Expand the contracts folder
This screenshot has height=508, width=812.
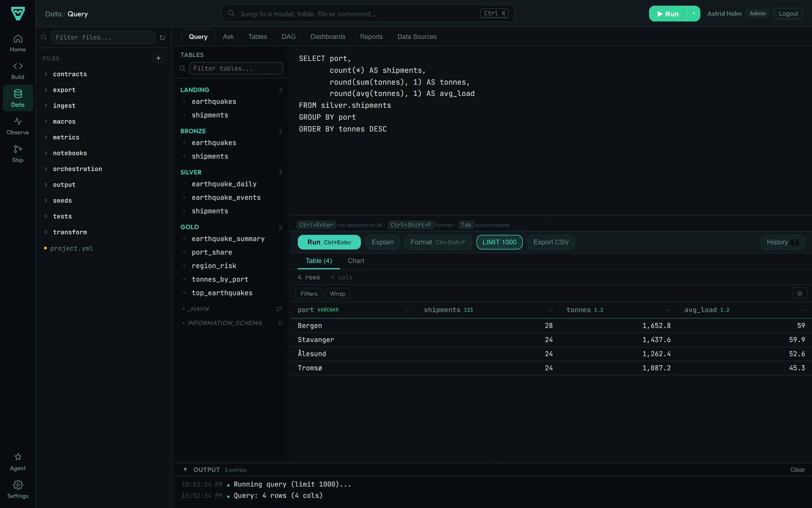[104, 74]
